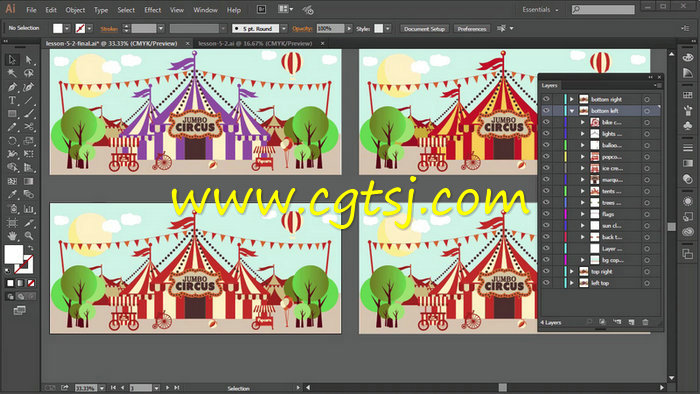Switch to lesson-5-2.ai tab
The image size is (700, 394).
(255, 43)
